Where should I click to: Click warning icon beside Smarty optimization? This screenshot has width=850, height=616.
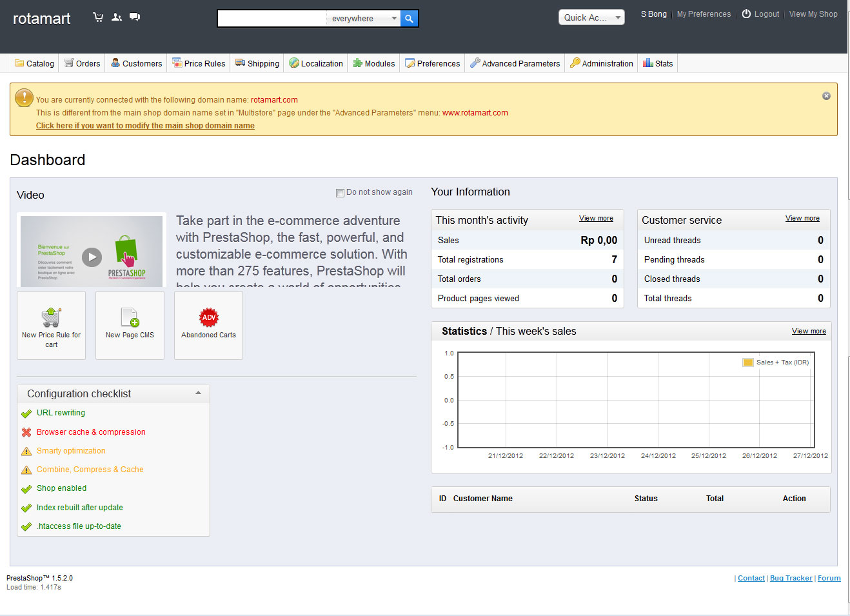click(26, 451)
